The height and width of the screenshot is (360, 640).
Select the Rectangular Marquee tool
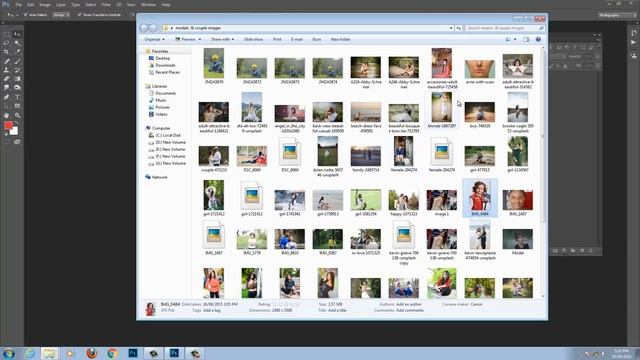7,34
